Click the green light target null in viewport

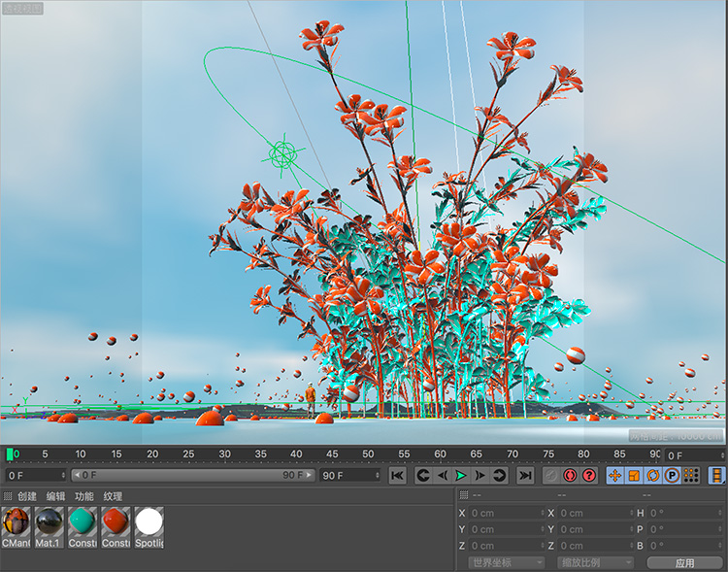(x=282, y=154)
